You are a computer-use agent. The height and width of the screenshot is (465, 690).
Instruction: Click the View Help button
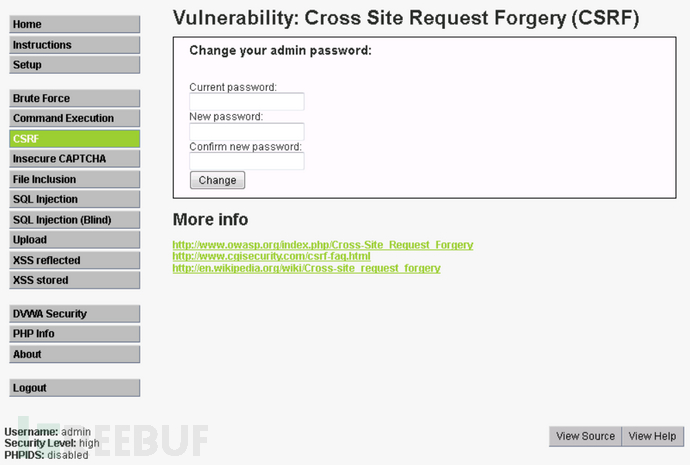point(653,436)
